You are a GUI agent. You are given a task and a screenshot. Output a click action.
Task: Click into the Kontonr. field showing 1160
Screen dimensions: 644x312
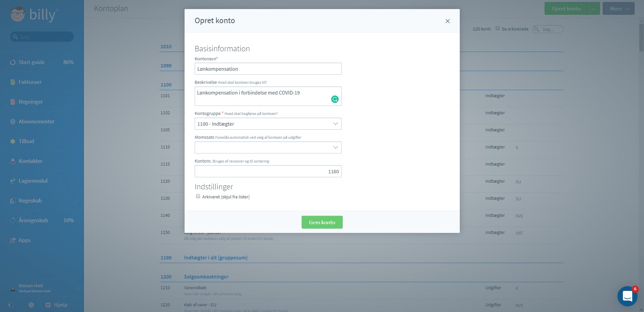268,171
